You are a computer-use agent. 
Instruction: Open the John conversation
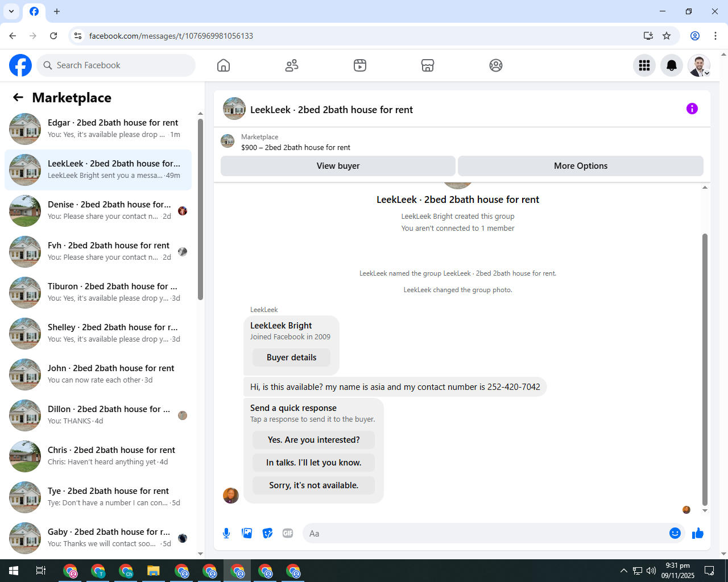98,375
